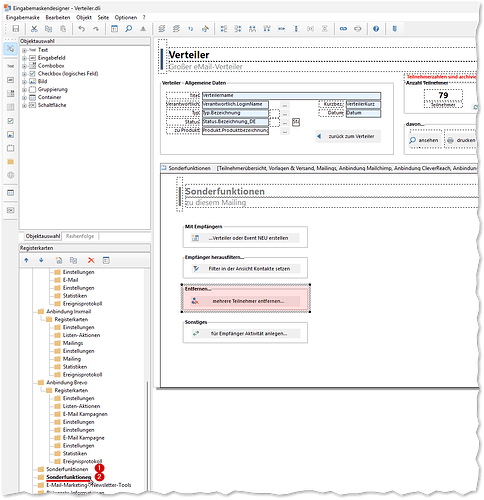Select 'Anbindung Brevo' tree item
The image size is (484, 500).
(67, 382)
